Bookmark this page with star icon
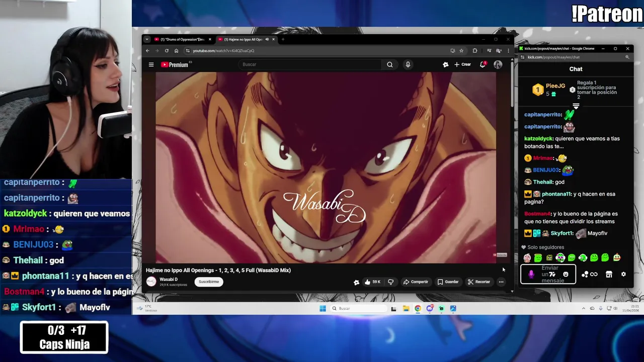This screenshot has width=644, height=362. click(x=461, y=50)
